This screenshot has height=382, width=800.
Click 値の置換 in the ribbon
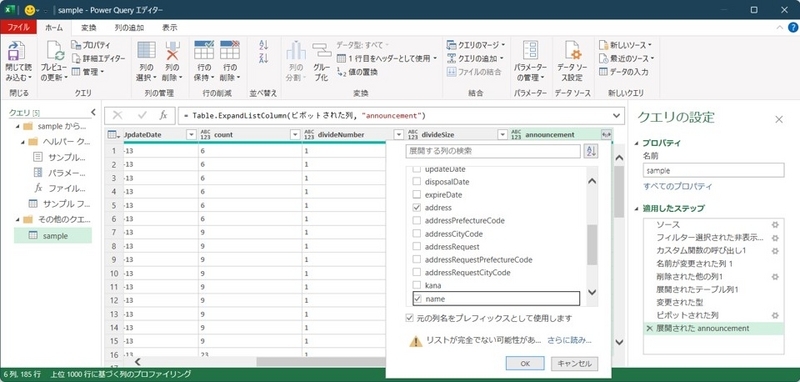357,72
